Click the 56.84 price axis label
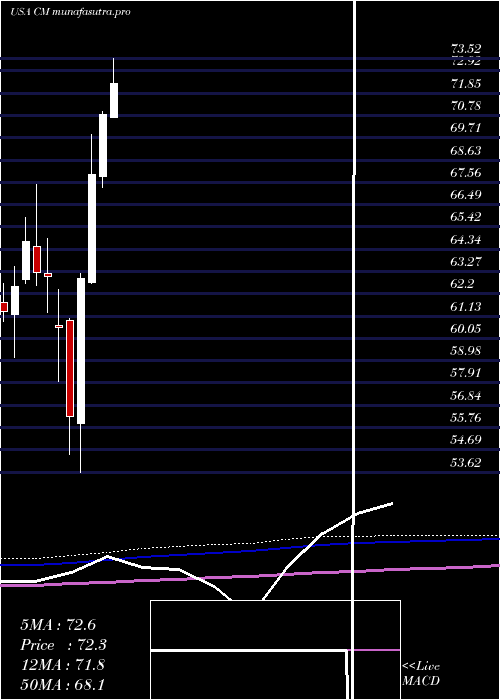The height and width of the screenshot is (700, 500). click(466, 395)
